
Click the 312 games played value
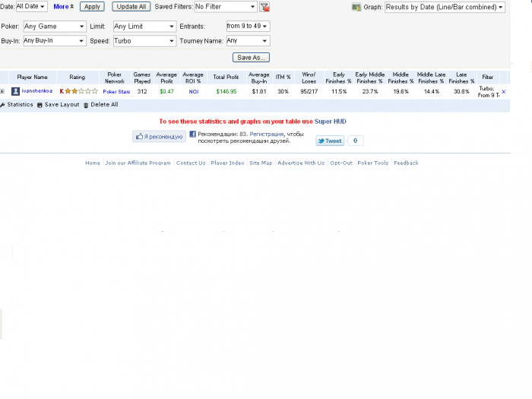tap(142, 92)
